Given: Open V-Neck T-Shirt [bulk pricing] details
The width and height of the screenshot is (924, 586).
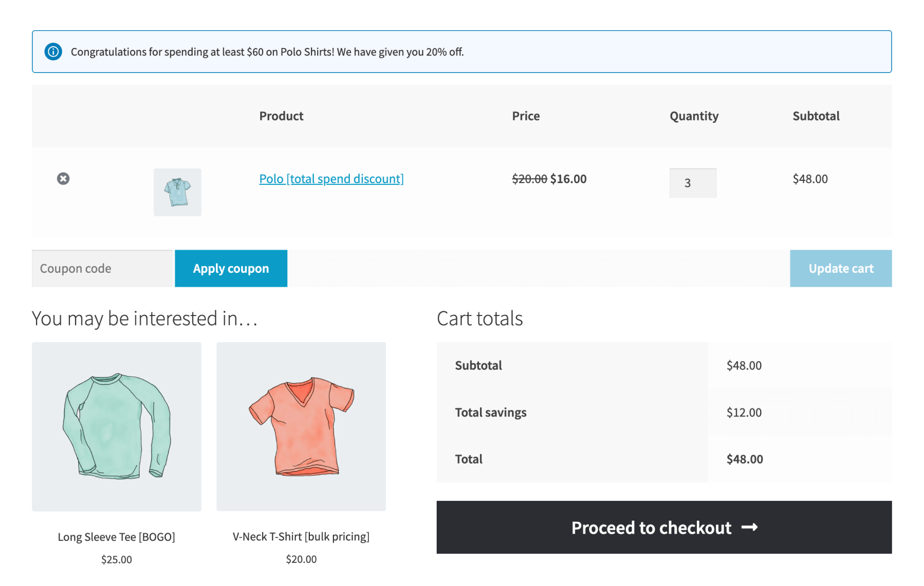Looking at the screenshot, I should (x=301, y=536).
